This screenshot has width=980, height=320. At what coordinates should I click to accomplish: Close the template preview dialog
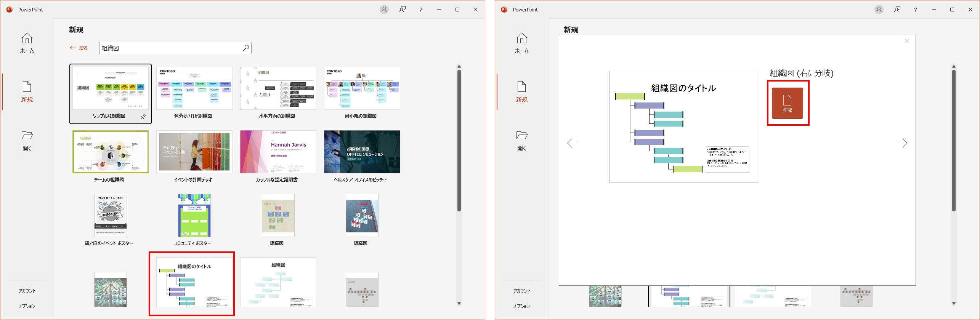point(907,41)
